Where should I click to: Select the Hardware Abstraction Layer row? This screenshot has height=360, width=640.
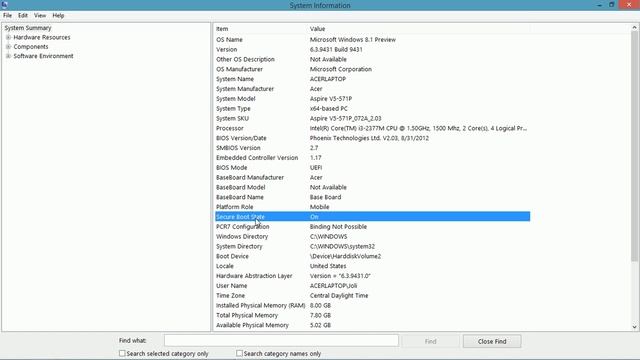[372, 276]
